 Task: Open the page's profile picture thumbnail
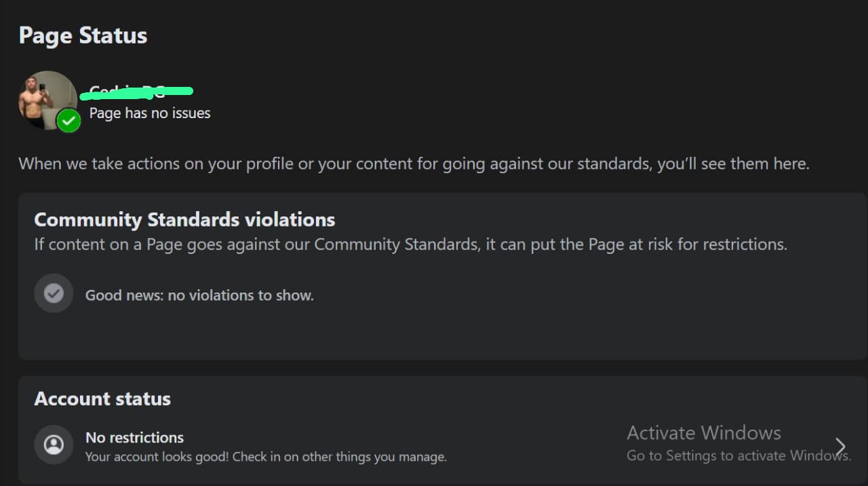(x=47, y=100)
